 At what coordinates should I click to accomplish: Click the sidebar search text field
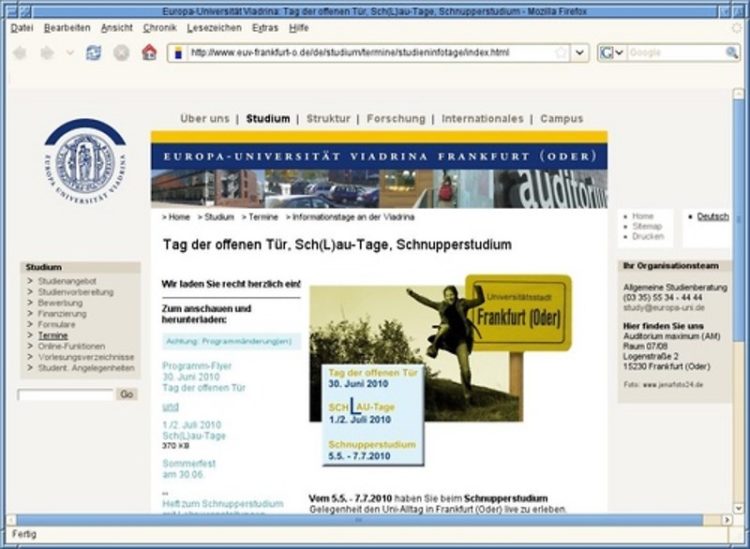click(66, 395)
